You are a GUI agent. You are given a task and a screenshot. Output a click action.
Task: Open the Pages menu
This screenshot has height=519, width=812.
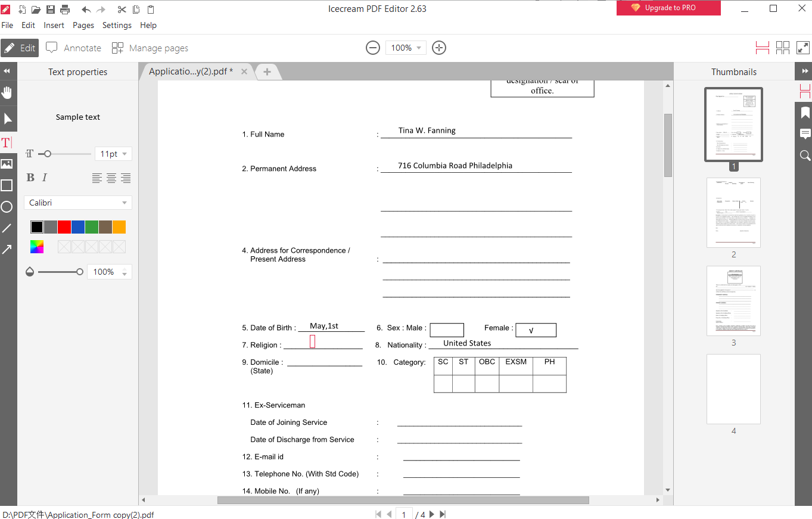pos(83,25)
